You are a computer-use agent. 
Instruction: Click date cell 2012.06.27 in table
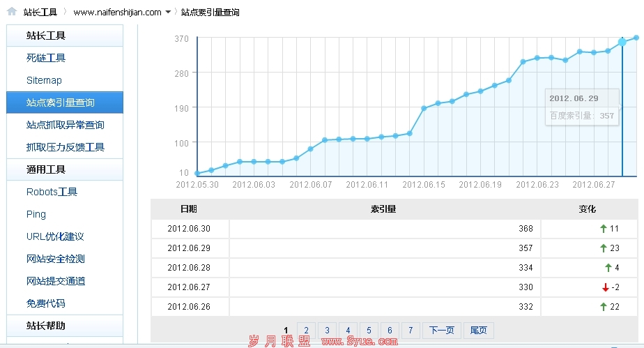189,287
